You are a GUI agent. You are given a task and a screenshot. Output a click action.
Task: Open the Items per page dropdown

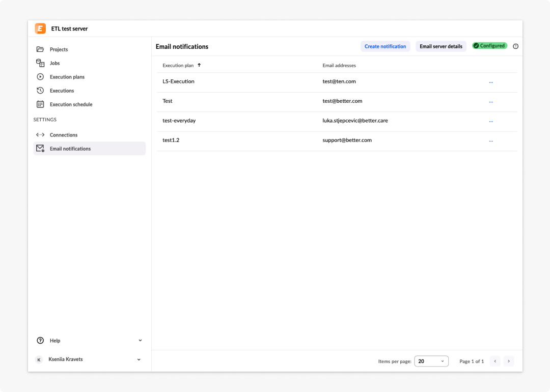pyautogui.click(x=431, y=361)
